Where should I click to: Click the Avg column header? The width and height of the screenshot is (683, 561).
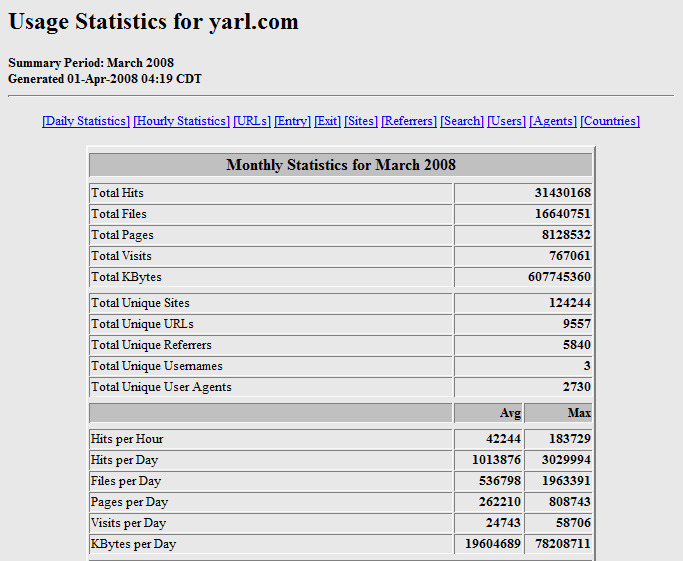(x=510, y=413)
